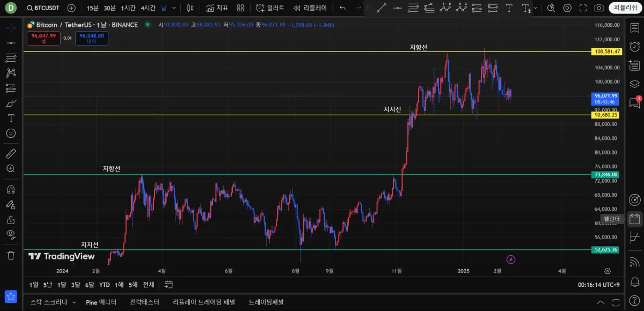Image resolution: width=644 pixels, height=311 pixels.
Task: Open the Pine 에디터 tab
Action: point(101,302)
